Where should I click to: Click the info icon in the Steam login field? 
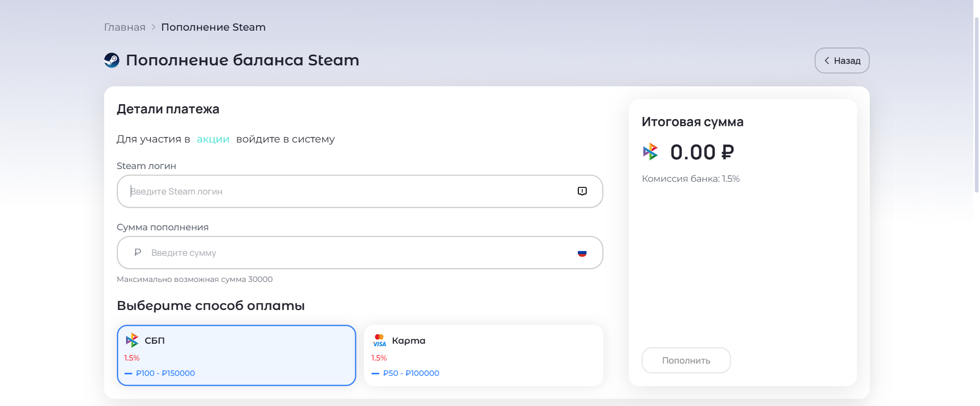pyautogui.click(x=582, y=191)
